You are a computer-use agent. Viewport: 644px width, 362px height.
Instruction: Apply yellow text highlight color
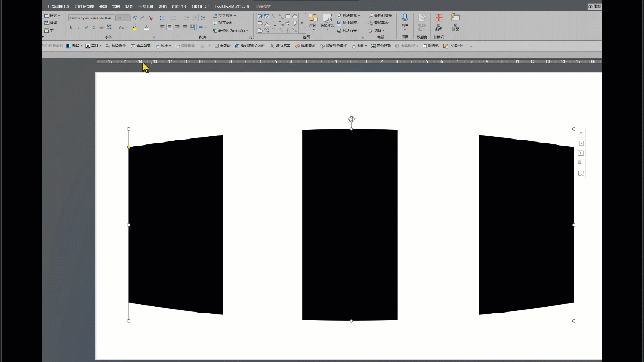pos(134,27)
